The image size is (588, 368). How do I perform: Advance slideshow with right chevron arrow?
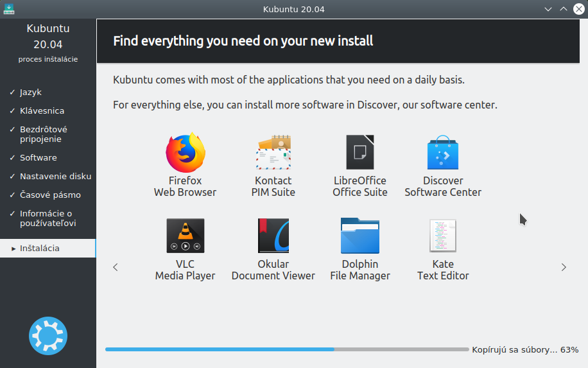(x=564, y=267)
